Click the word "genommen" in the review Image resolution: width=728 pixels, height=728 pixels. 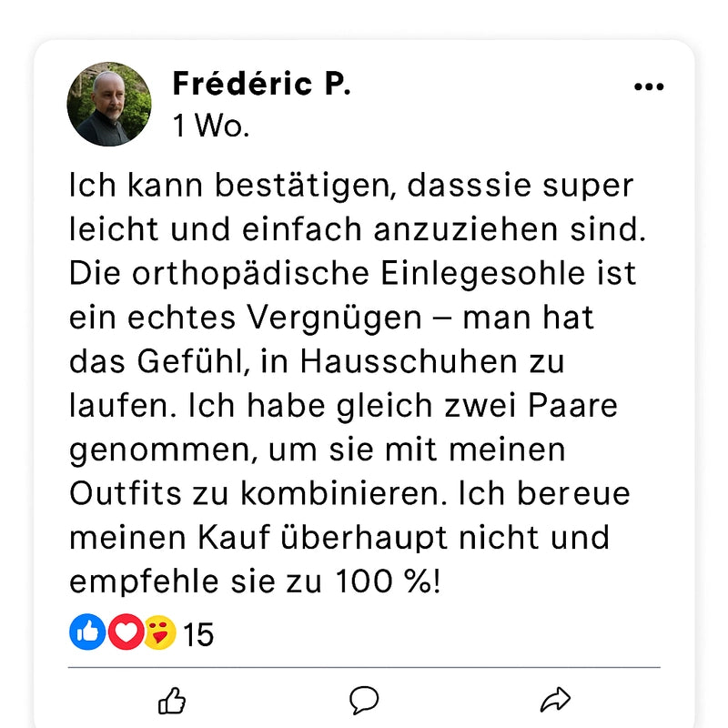[164, 450]
